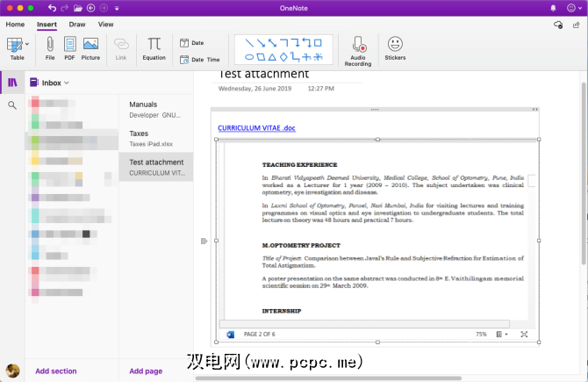This screenshot has height=382, width=588.
Task: Click the File attachment icon
Action: pos(50,47)
